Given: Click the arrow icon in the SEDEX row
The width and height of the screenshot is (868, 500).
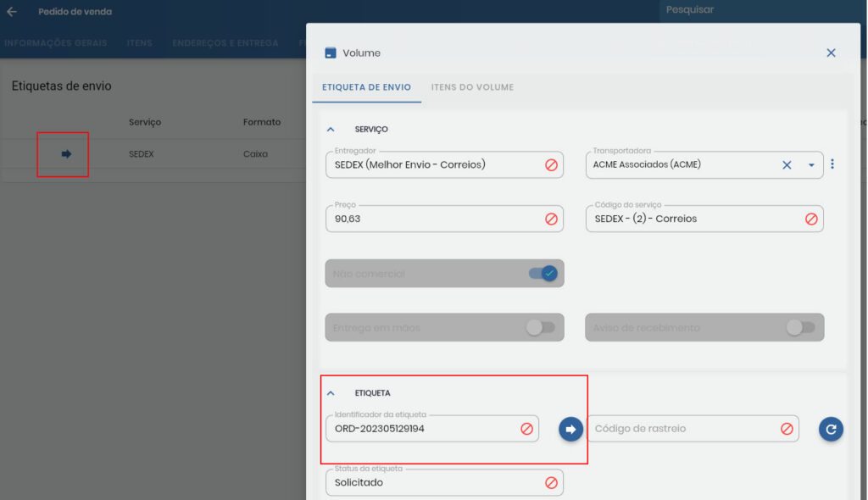Looking at the screenshot, I should 66,154.
